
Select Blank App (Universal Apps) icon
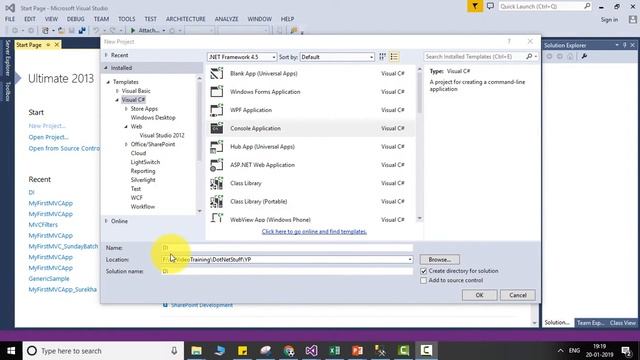(x=217, y=73)
